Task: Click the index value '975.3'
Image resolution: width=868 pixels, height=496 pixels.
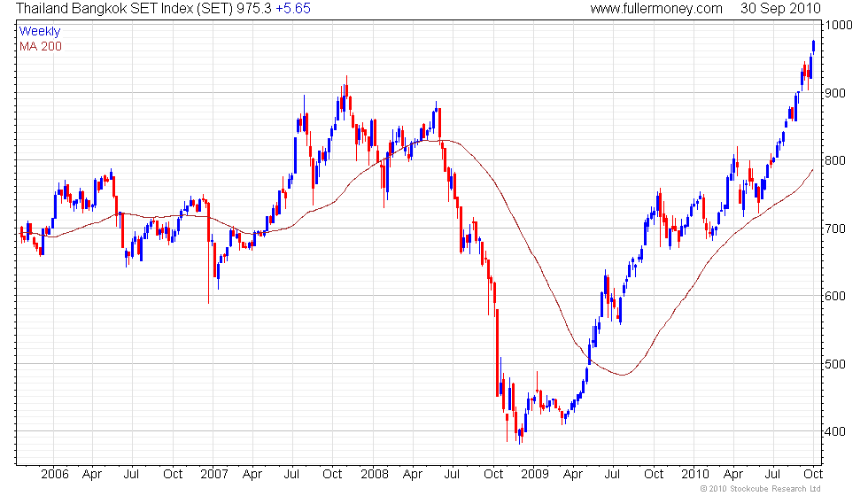Action: coord(254,8)
